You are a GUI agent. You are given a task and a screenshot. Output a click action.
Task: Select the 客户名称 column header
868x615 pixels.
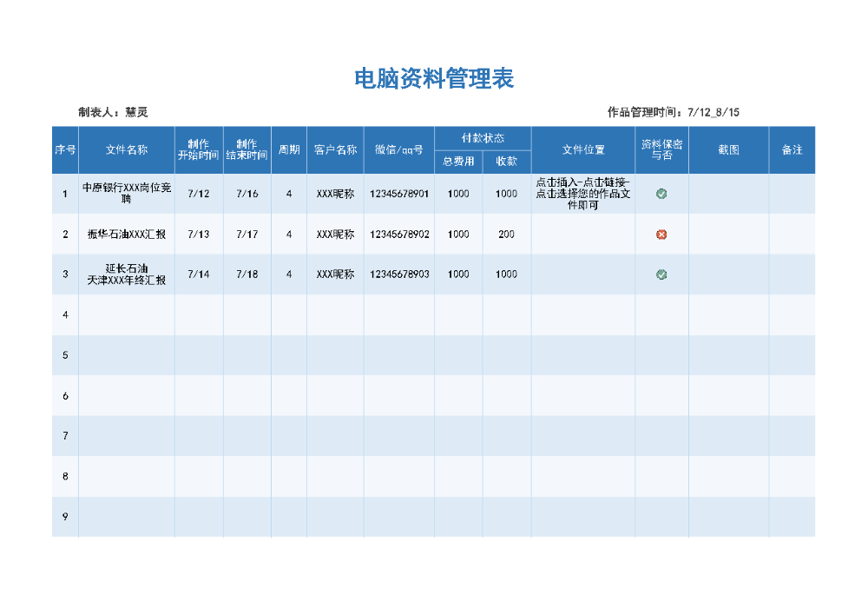(335, 149)
